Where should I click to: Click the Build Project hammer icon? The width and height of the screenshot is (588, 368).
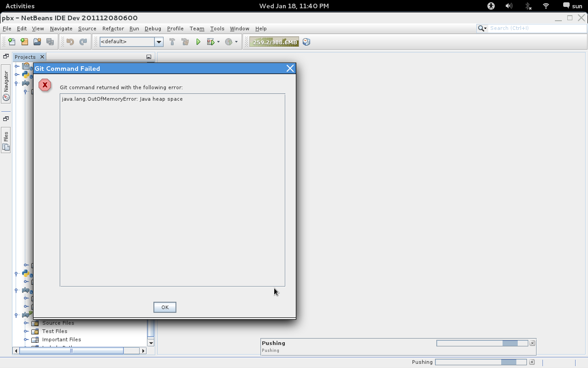coord(172,42)
